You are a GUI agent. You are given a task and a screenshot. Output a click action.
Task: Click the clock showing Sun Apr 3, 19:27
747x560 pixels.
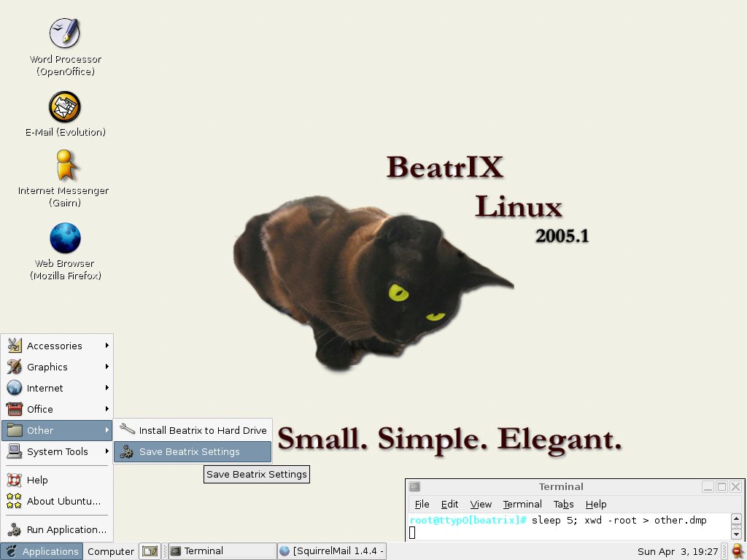tap(677, 551)
